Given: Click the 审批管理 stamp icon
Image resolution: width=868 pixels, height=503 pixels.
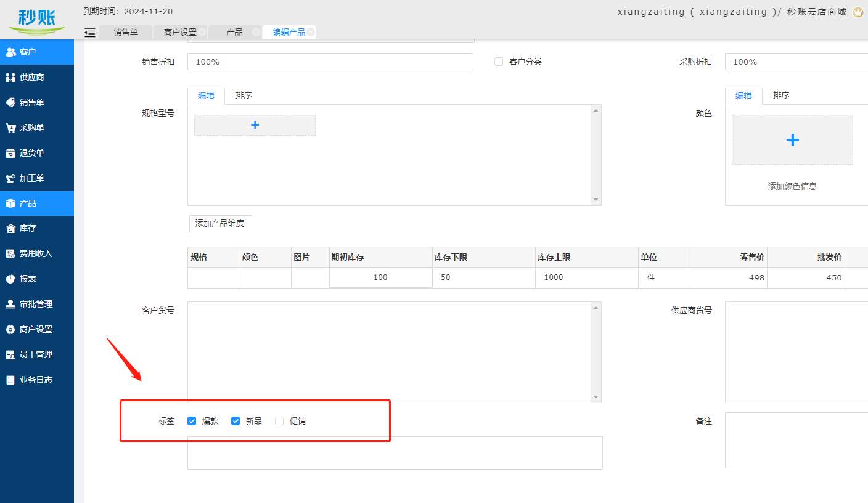Looking at the screenshot, I should pyautogui.click(x=10, y=305).
